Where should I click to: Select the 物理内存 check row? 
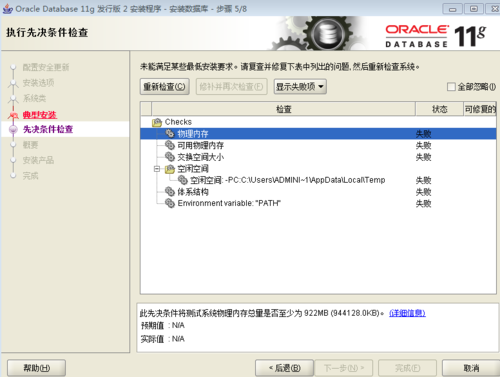point(318,134)
